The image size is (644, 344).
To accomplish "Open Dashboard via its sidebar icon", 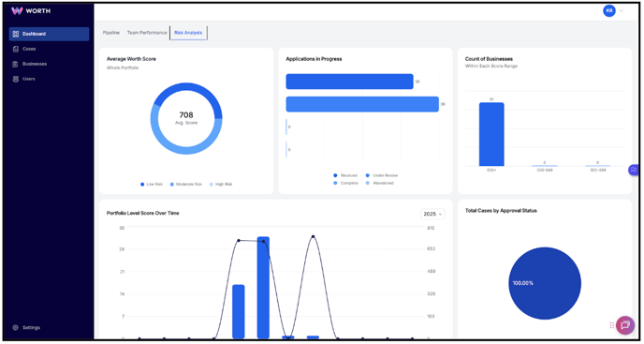I will [16, 34].
